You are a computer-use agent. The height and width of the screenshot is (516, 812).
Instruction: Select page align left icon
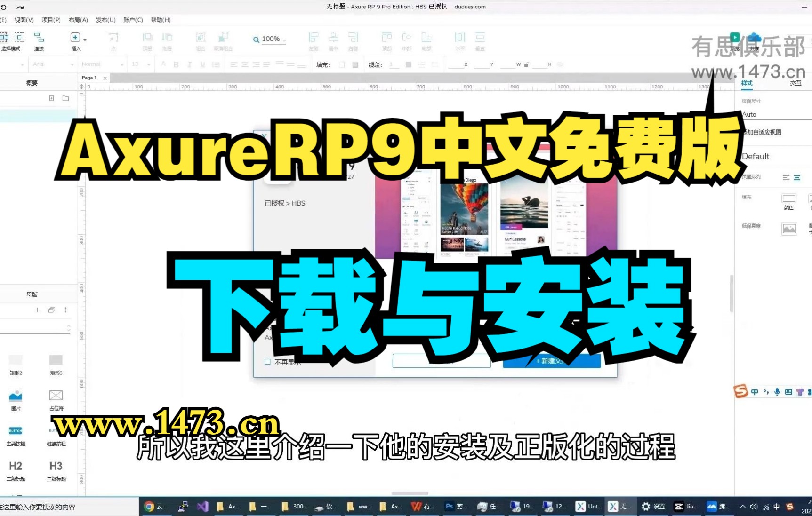click(786, 178)
